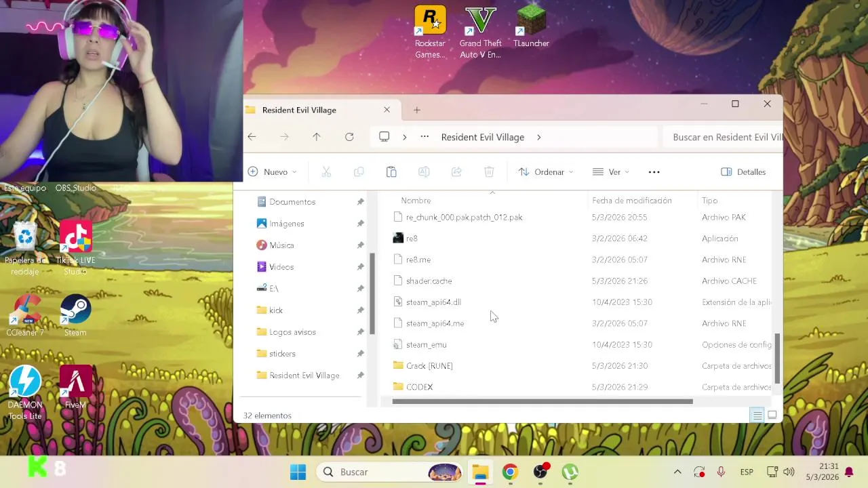Open OBS Studio from taskbar

(x=540, y=472)
